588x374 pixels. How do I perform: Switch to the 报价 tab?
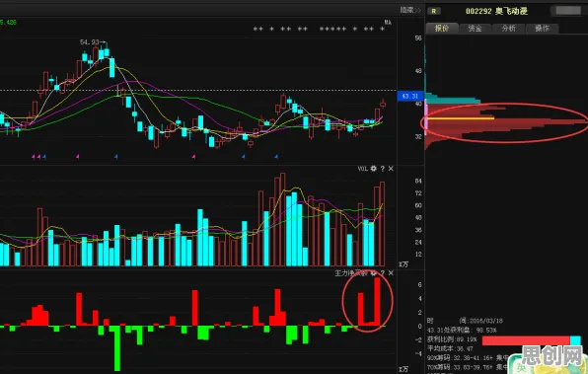442,29
